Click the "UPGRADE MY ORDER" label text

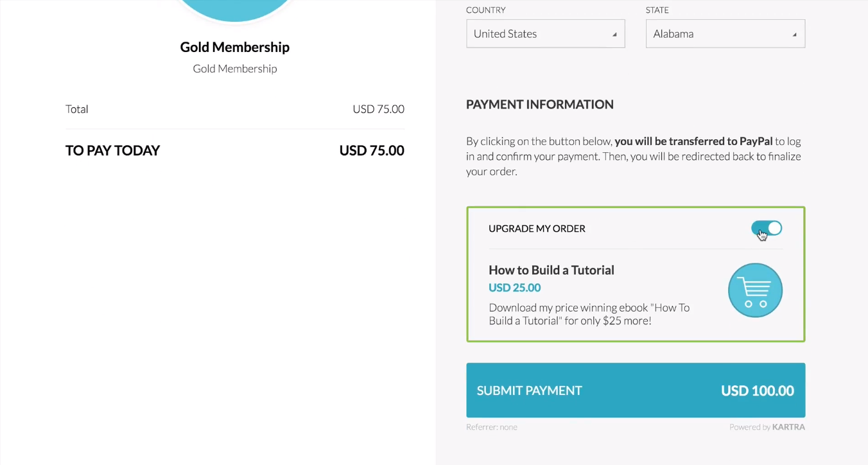pos(537,229)
